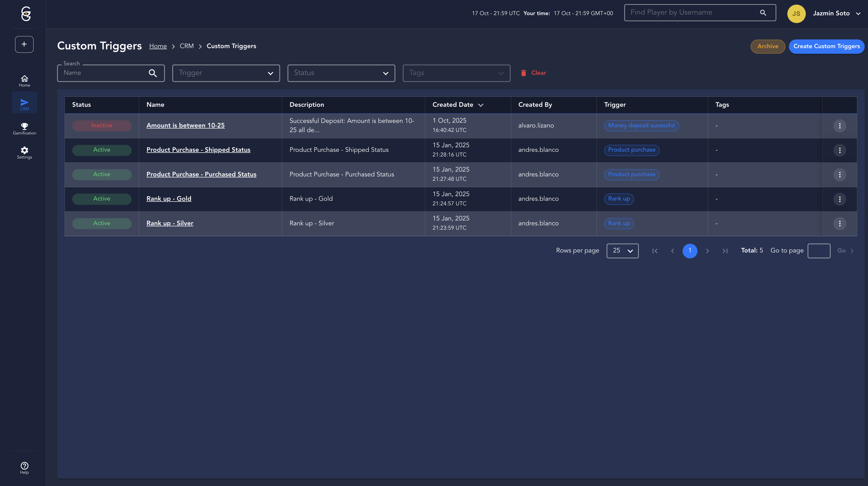Open the Product Purchase - Shipped Status link

198,150
